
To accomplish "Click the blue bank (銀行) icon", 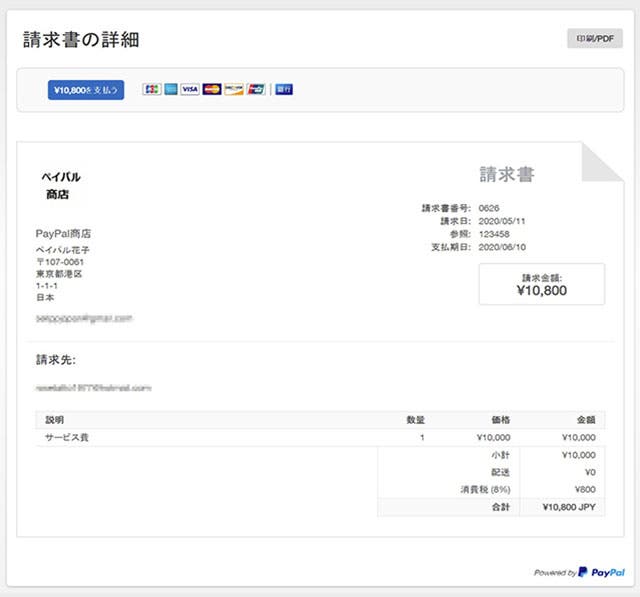I will (284, 89).
